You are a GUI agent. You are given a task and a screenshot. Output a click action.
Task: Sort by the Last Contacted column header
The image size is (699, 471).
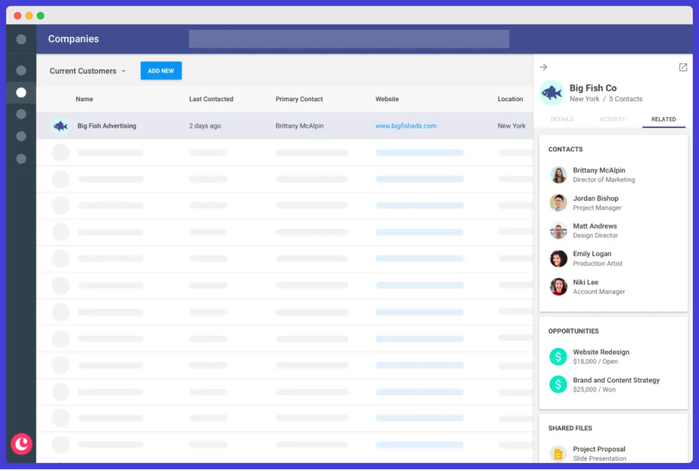click(211, 99)
